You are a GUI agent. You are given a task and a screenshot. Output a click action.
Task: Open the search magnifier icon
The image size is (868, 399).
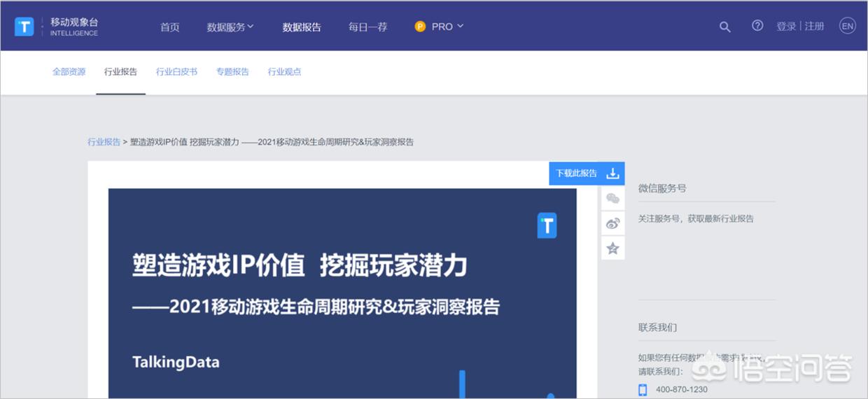[x=724, y=27]
